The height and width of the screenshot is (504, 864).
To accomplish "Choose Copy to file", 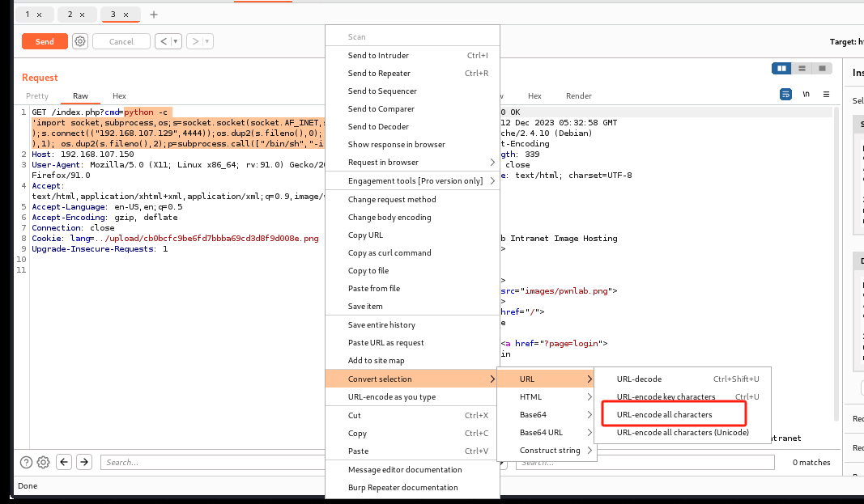I will pos(413,271).
